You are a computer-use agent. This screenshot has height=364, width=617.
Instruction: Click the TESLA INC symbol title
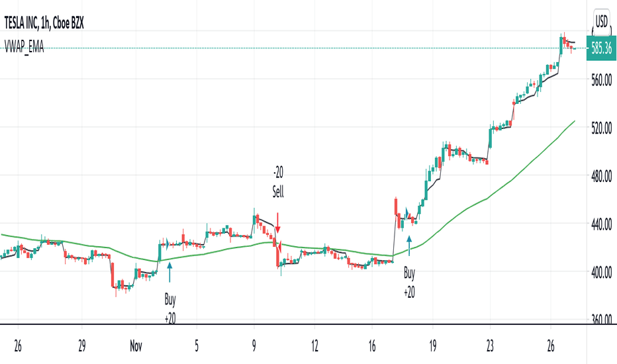tap(44, 24)
